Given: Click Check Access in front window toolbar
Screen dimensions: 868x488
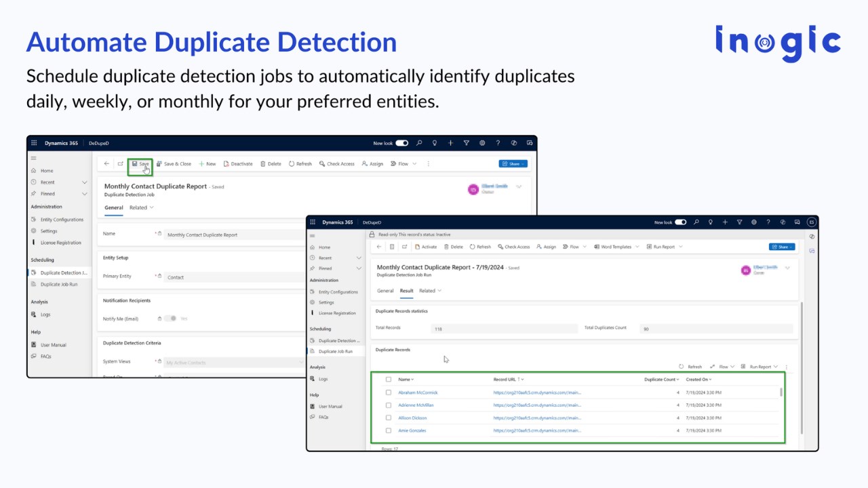Looking at the screenshot, I should point(513,247).
